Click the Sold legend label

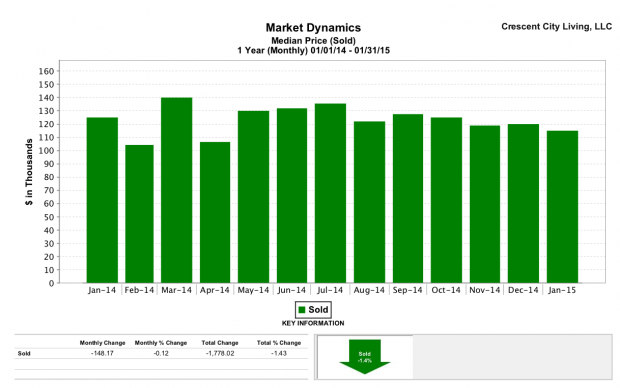[318, 310]
